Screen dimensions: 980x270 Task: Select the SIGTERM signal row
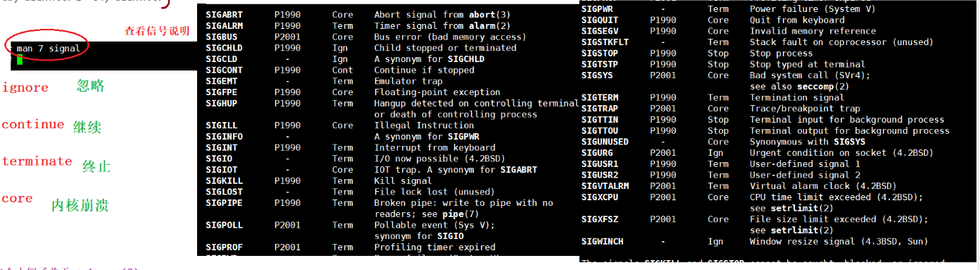(765, 97)
